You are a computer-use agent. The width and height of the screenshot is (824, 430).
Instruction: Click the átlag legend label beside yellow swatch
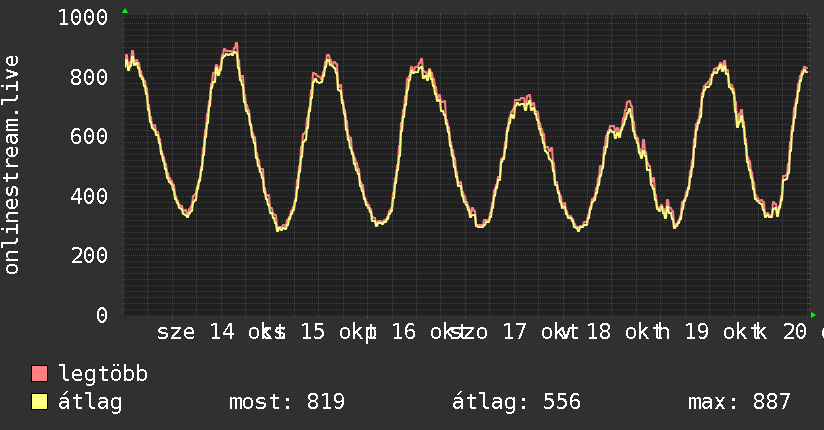(x=90, y=402)
